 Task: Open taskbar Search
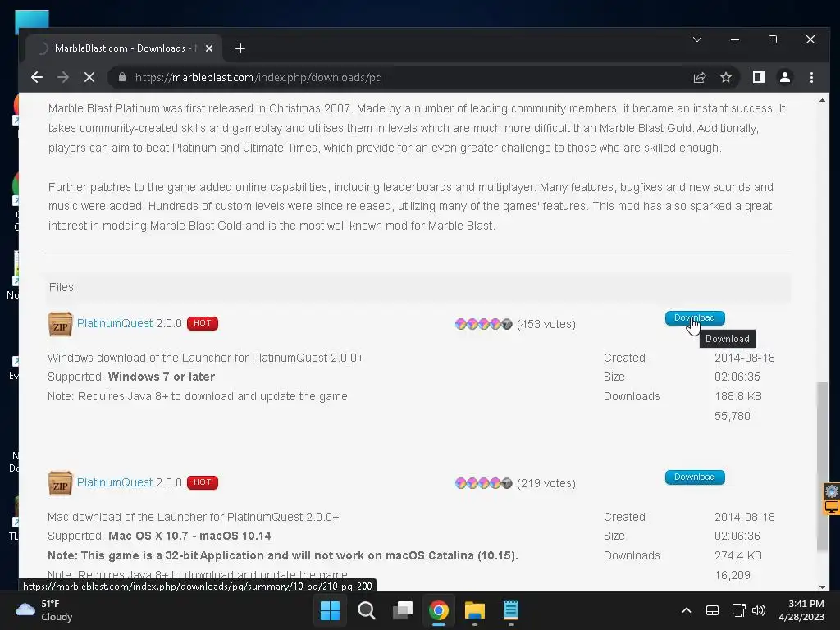[x=367, y=610]
